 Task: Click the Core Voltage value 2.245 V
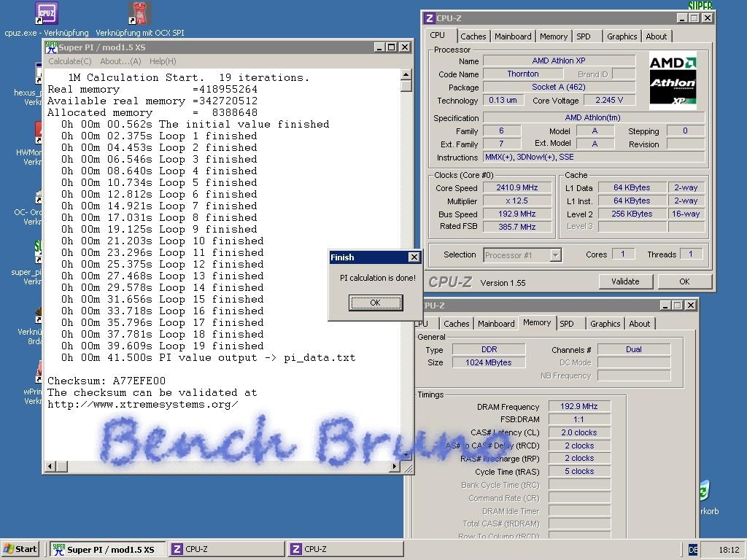609,100
